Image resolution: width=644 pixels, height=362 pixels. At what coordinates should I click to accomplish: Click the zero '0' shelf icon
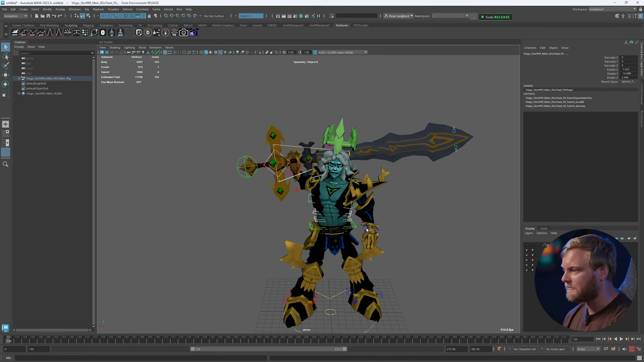[103, 33]
